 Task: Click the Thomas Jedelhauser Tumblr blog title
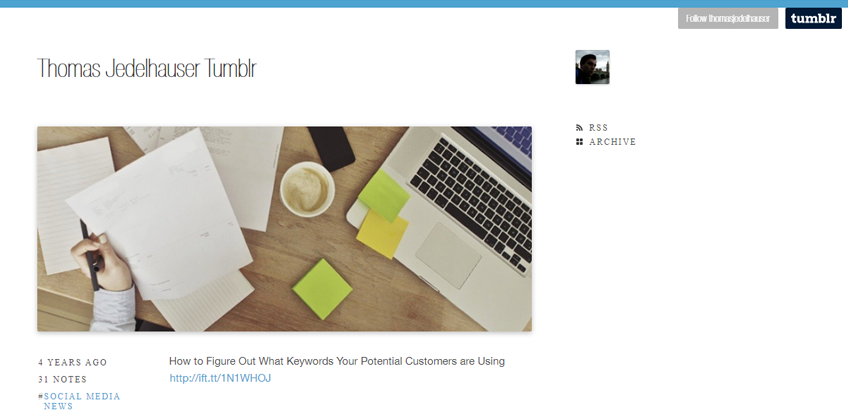[x=147, y=69]
